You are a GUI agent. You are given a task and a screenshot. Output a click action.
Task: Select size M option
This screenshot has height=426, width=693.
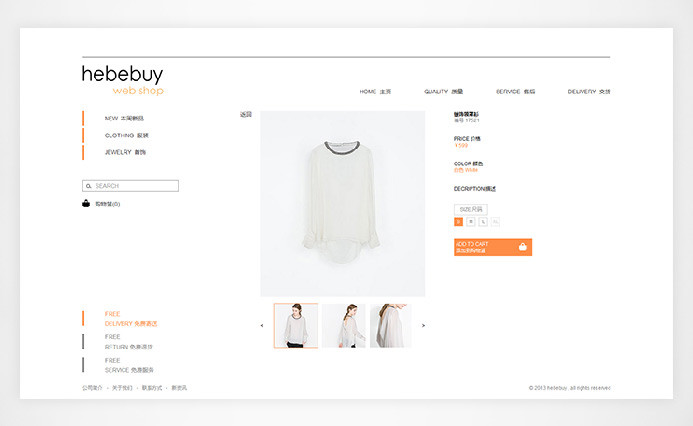[x=471, y=221]
